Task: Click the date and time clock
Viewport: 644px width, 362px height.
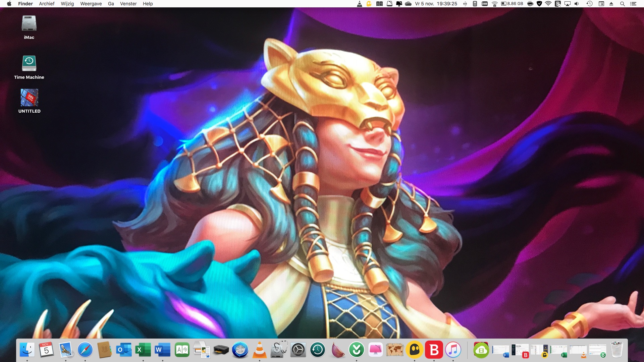Action: click(x=436, y=4)
